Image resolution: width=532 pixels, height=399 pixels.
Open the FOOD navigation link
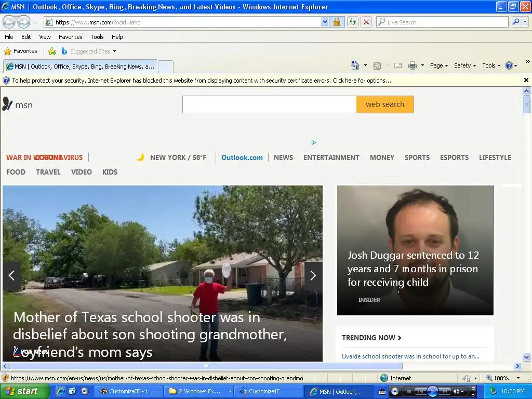tap(16, 172)
